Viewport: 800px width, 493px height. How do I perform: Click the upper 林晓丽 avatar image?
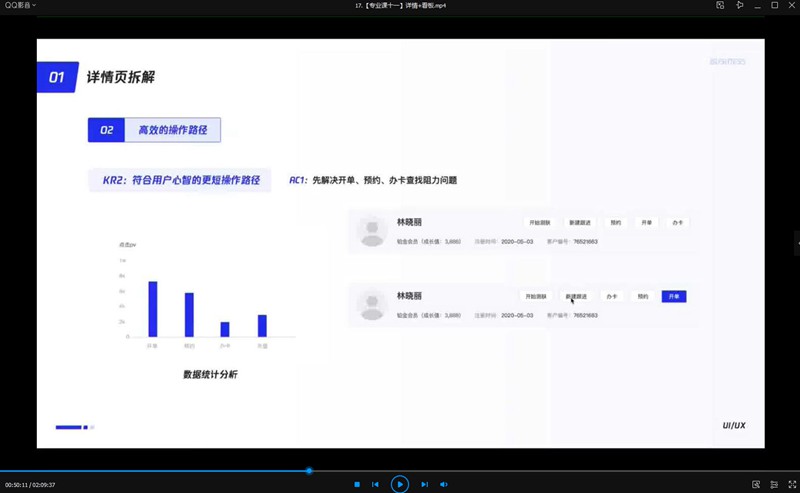[372, 231]
